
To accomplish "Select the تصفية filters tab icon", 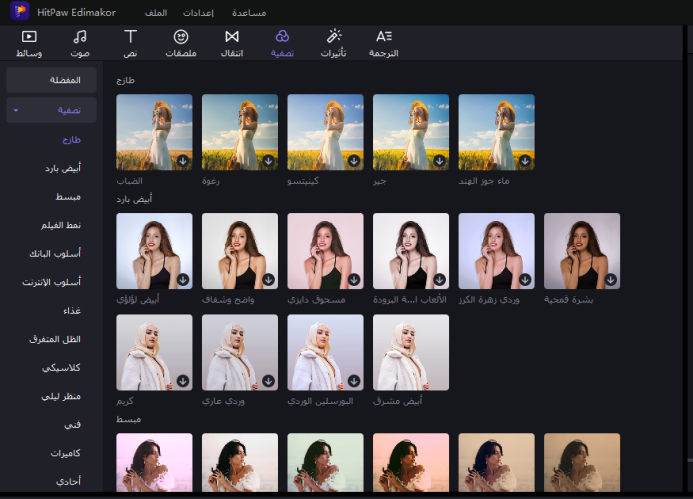I will [282, 37].
